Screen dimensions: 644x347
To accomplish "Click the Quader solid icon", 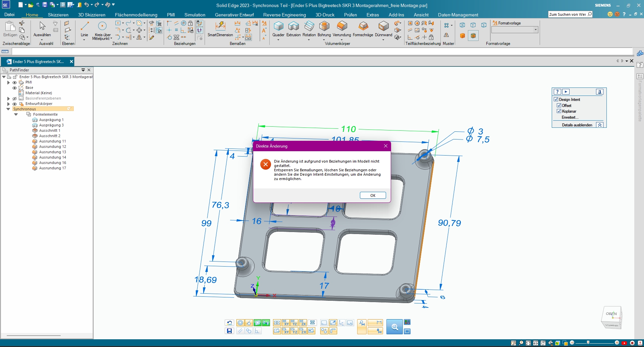I will [x=278, y=26].
